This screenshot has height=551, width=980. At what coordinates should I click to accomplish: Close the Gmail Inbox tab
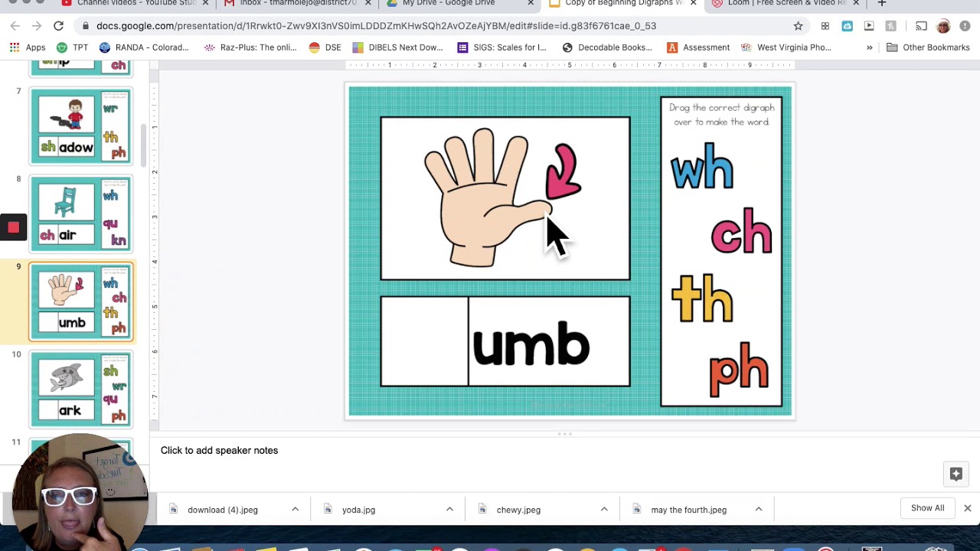[x=368, y=3]
